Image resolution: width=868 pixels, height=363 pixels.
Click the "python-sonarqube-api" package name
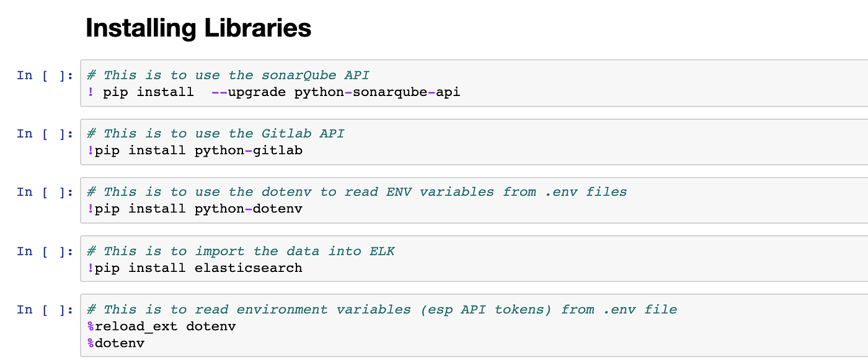tap(377, 93)
